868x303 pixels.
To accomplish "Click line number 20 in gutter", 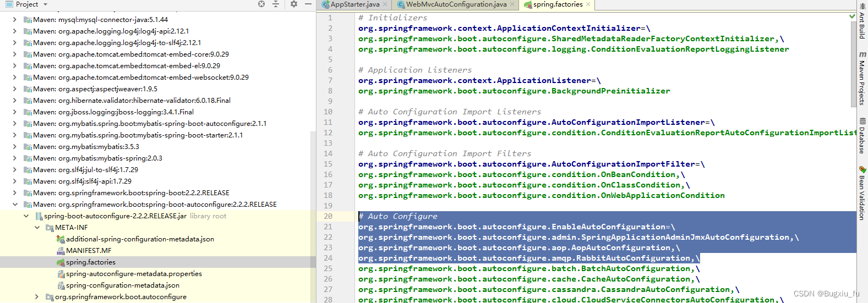I will click(x=328, y=216).
